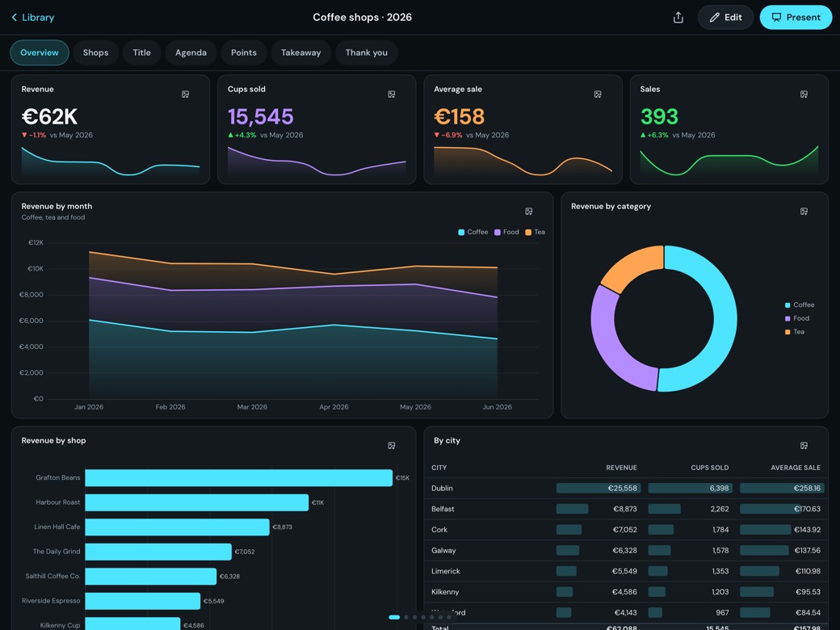Click Dublin revenue value €25,558
Image resolution: width=840 pixels, height=630 pixels.
(623, 489)
